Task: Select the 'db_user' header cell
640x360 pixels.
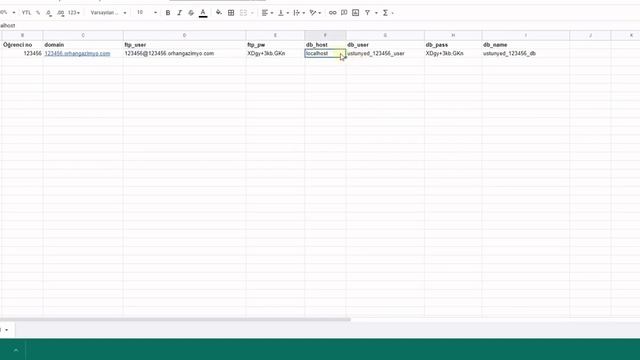Action: click(385, 44)
